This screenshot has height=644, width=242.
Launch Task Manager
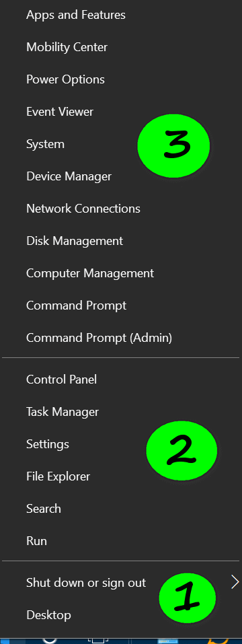pos(63,412)
